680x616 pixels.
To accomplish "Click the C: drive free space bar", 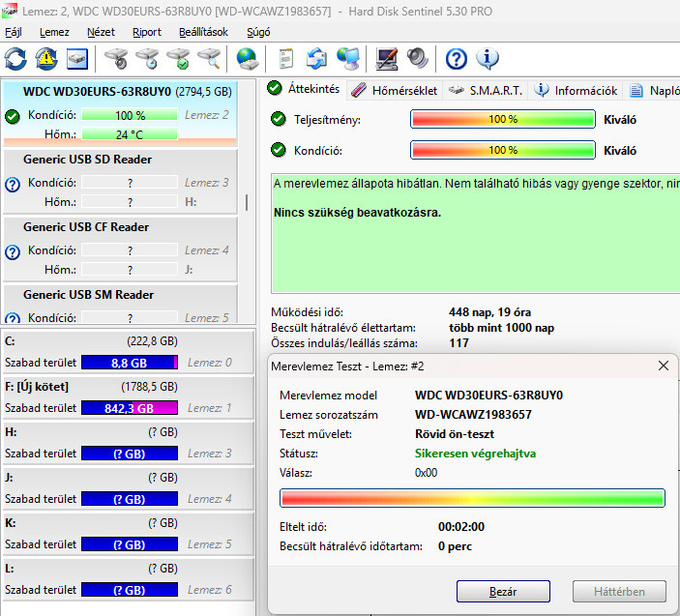I will coord(130,363).
